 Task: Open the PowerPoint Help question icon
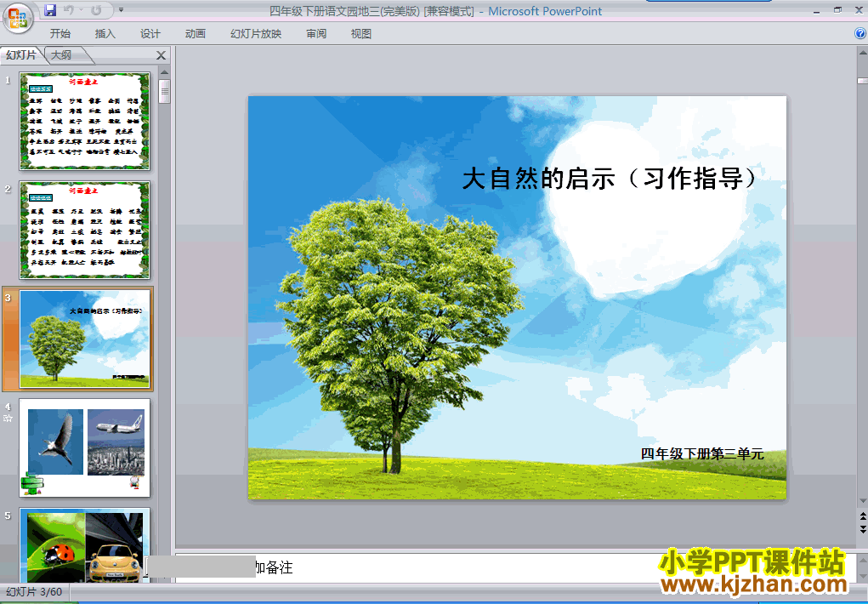point(860,33)
